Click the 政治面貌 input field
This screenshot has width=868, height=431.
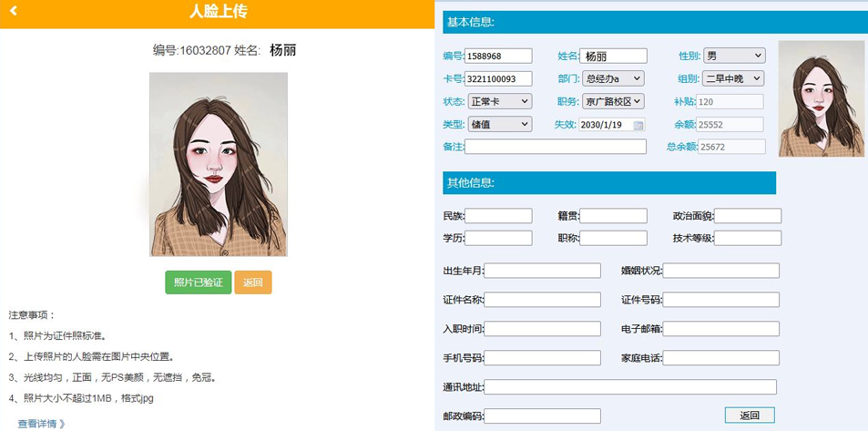click(x=748, y=215)
